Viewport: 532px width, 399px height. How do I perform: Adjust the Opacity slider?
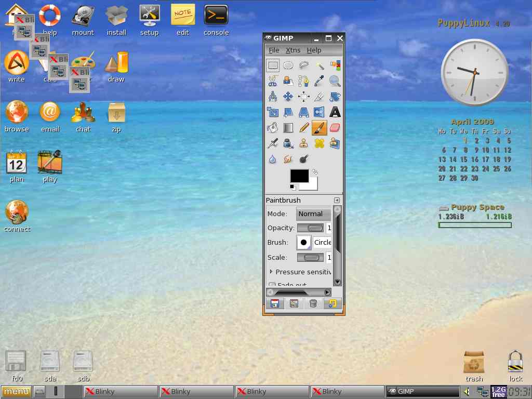[x=311, y=228]
